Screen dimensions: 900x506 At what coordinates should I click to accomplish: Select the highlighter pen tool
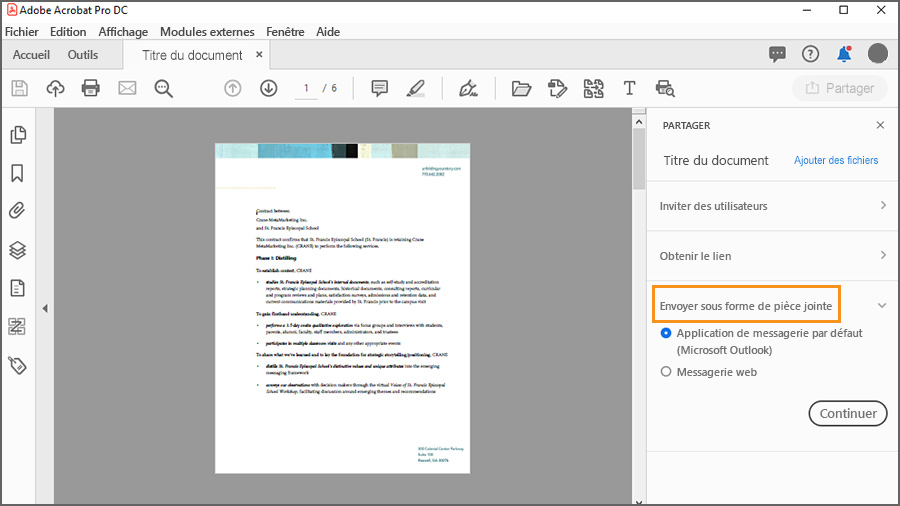tap(416, 88)
